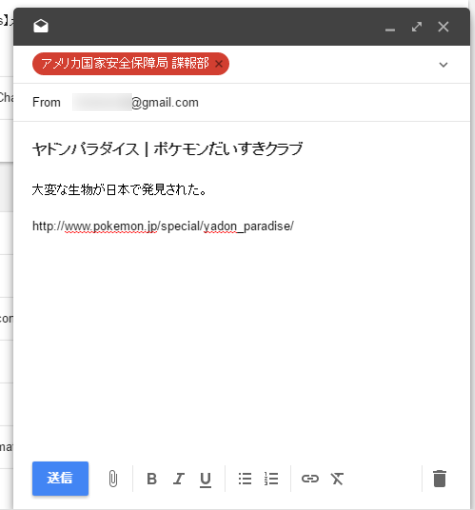
Task: Toggle bold formatting
Action: [152, 479]
